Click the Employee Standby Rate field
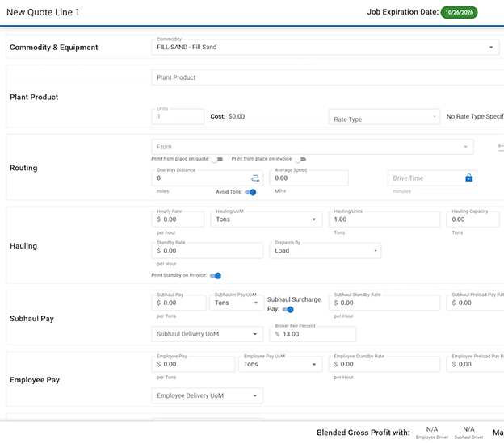The image size is (504, 443). tap(384, 365)
